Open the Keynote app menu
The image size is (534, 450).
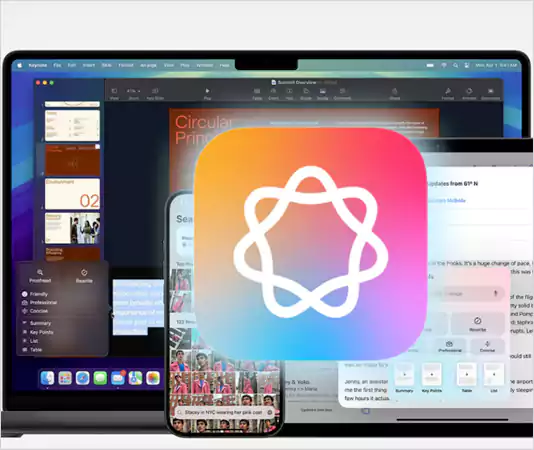tap(37, 65)
